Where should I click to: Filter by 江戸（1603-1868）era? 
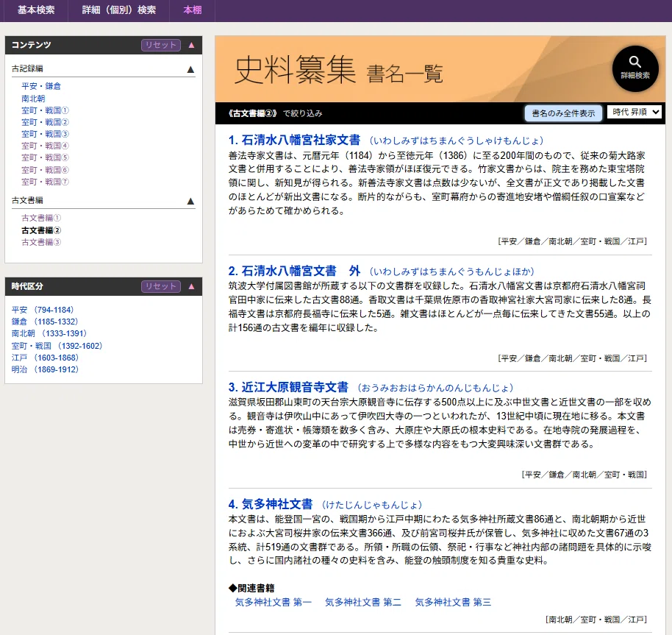pos(45,358)
